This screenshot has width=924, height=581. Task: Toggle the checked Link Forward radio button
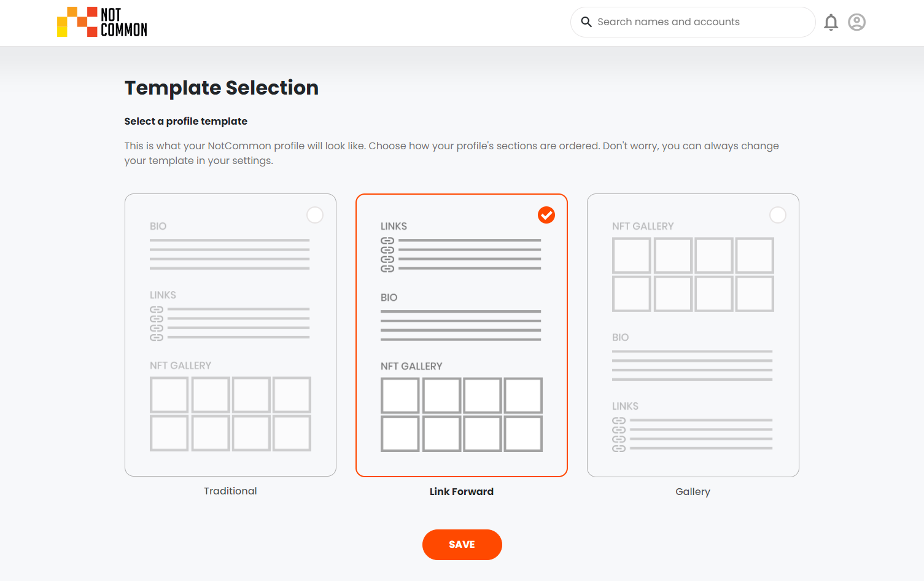[x=546, y=215]
